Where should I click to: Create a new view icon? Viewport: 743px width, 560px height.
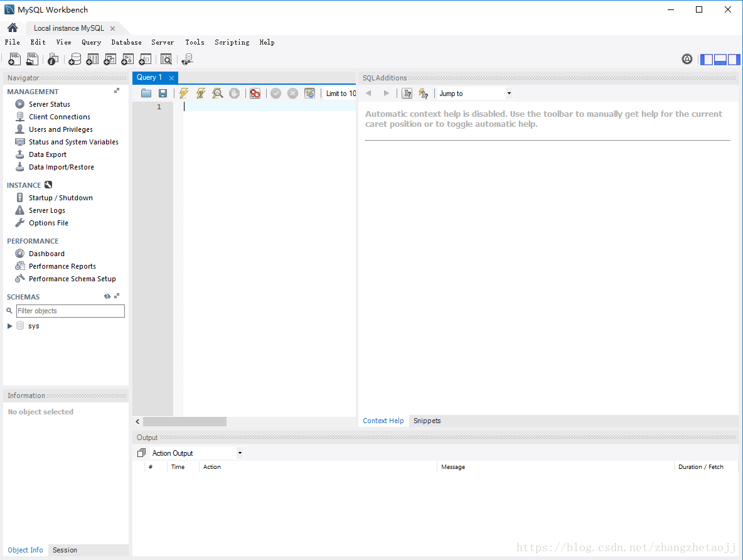coord(110,59)
